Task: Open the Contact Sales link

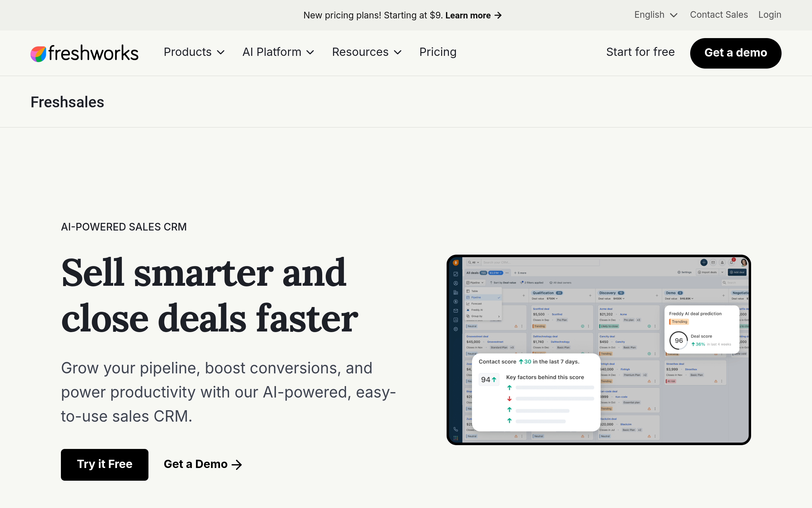Action: 719,15
